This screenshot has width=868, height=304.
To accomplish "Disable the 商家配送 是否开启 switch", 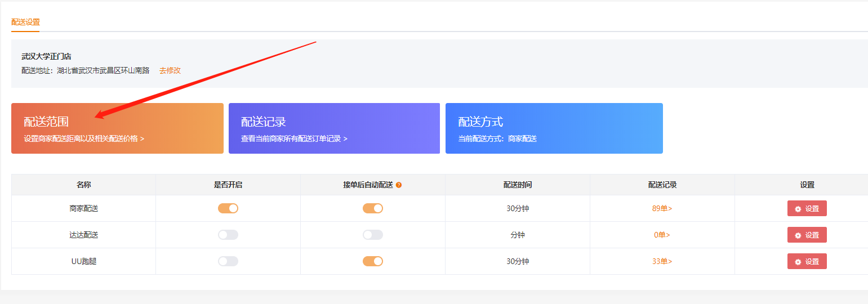I will point(228,208).
